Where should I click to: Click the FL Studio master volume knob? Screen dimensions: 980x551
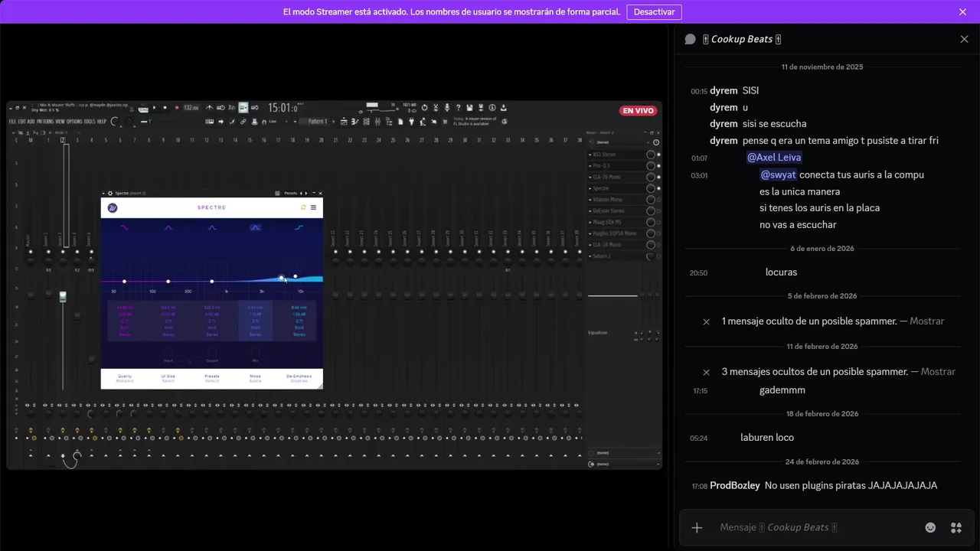(115, 121)
